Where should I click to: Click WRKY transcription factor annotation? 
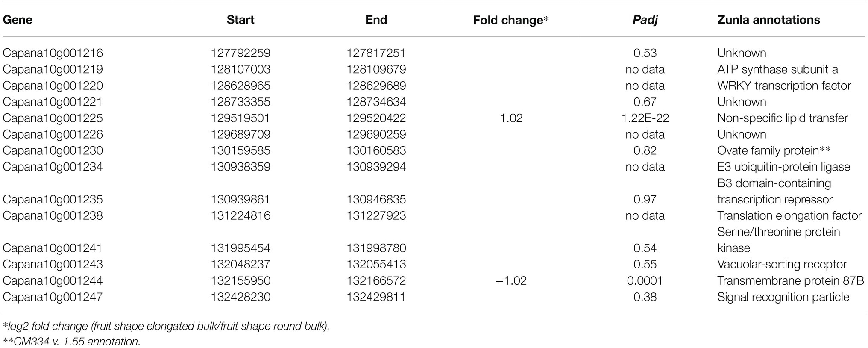(x=784, y=86)
